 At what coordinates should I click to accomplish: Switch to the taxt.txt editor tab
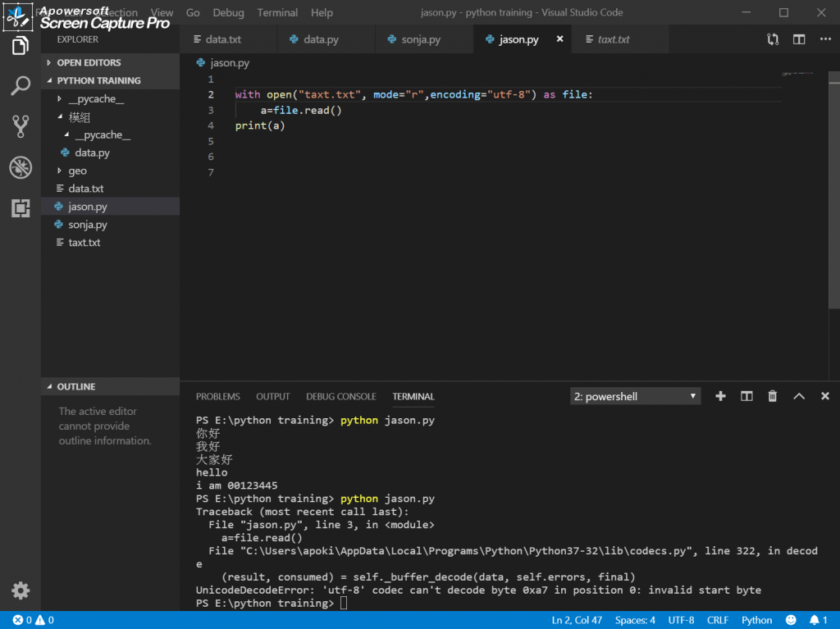(x=620, y=39)
